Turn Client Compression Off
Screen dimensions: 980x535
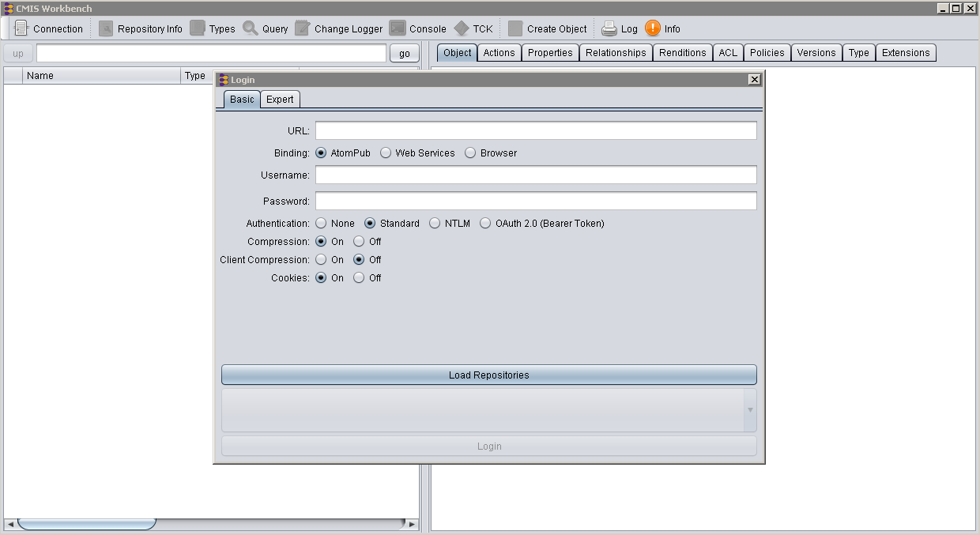(359, 260)
